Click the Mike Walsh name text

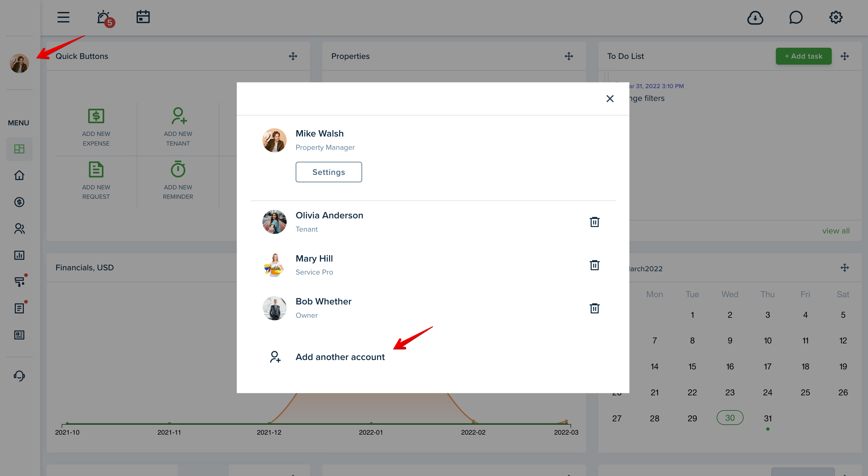point(320,133)
